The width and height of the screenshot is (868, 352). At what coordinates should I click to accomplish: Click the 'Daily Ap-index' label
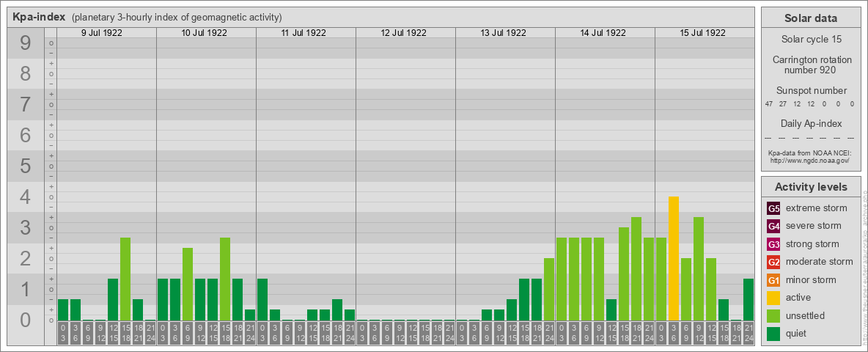[x=812, y=123]
